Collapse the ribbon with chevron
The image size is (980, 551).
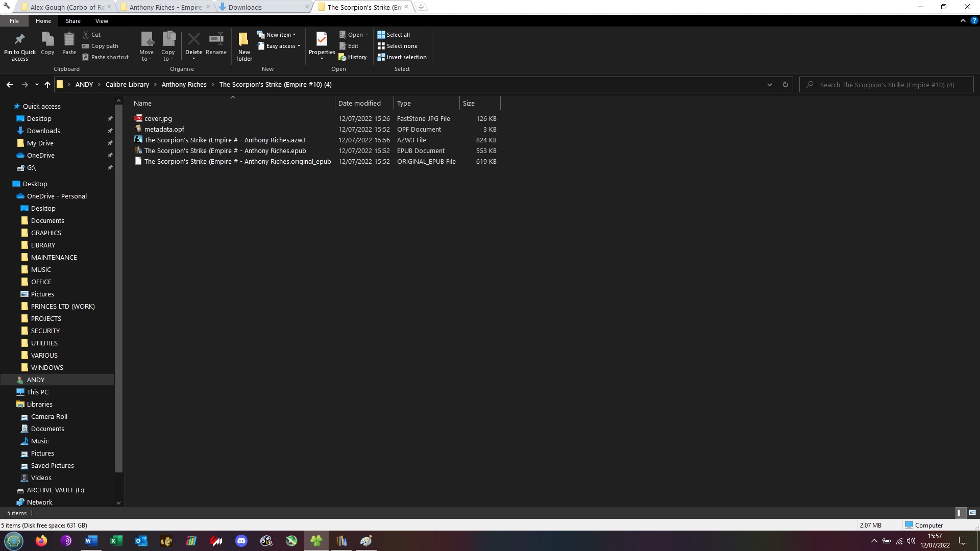(x=963, y=21)
